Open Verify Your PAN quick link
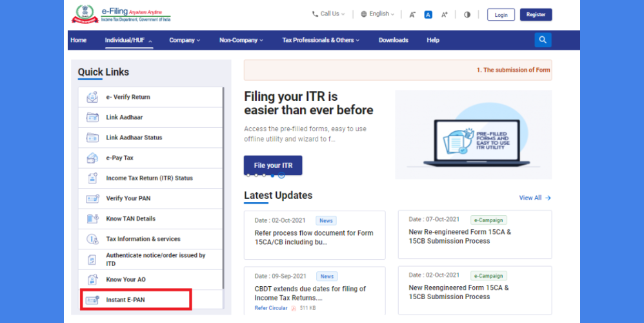Viewport: 644px width, 323px height. pos(150,198)
